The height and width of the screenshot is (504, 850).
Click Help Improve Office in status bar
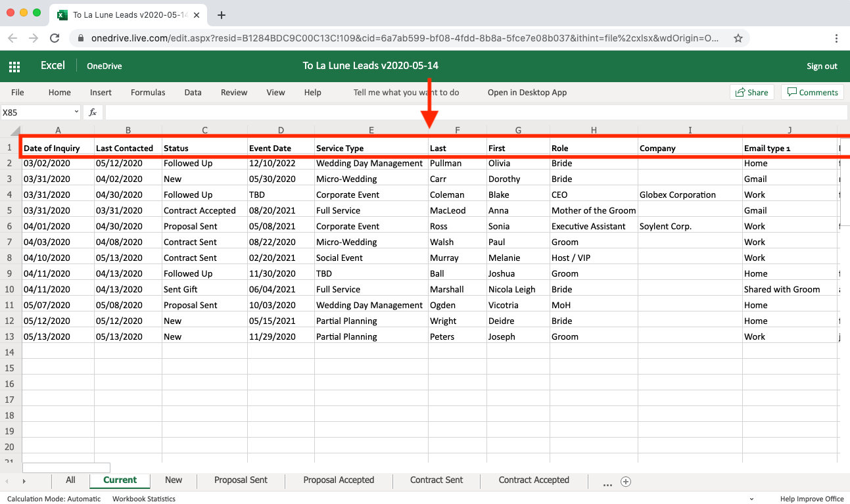(x=812, y=499)
